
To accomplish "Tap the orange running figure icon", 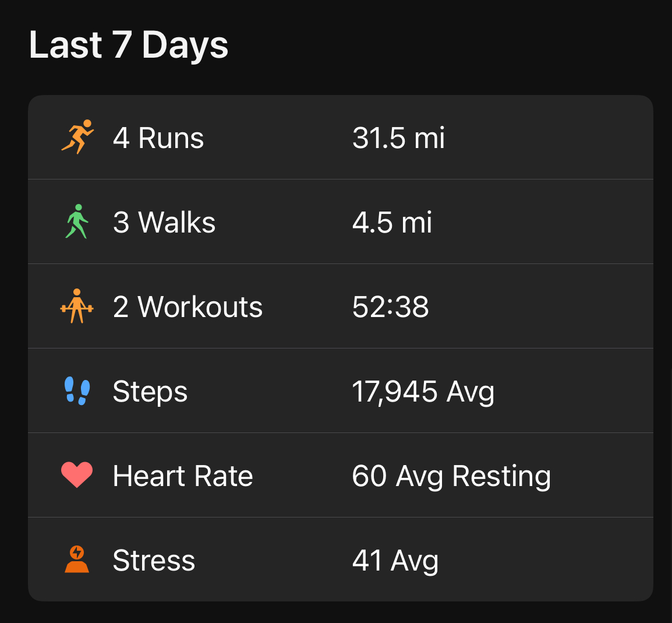I will (x=77, y=137).
